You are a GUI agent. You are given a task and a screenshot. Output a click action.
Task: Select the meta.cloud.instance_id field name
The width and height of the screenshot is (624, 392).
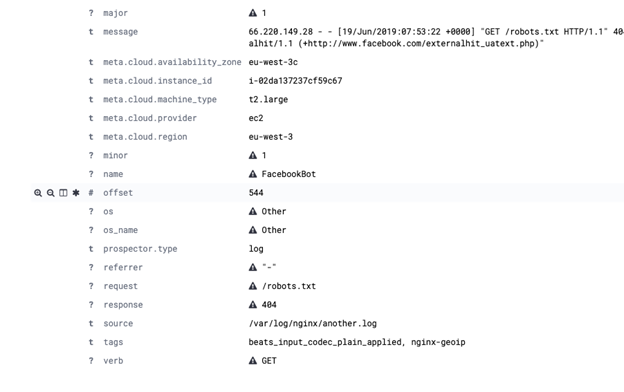tap(158, 81)
